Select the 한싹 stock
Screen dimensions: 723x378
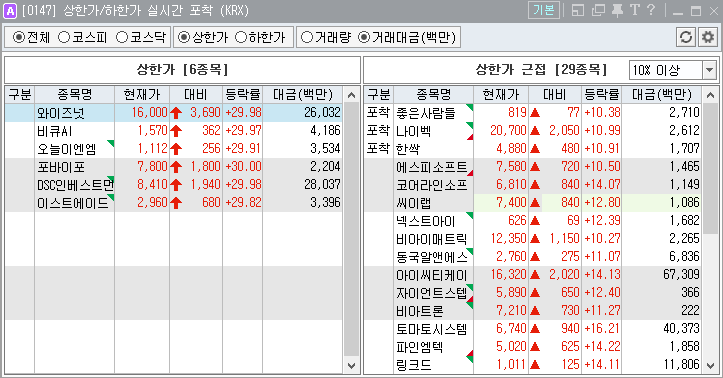click(x=408, y=149)
